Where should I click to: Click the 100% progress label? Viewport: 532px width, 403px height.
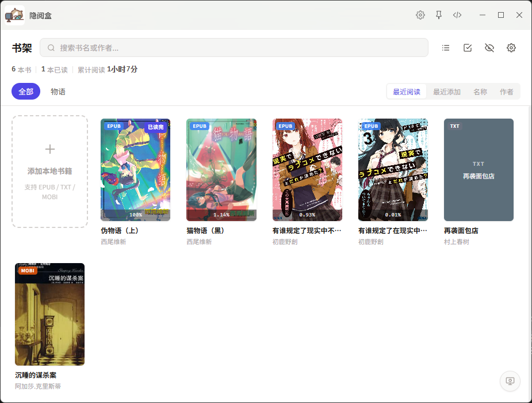136,215
